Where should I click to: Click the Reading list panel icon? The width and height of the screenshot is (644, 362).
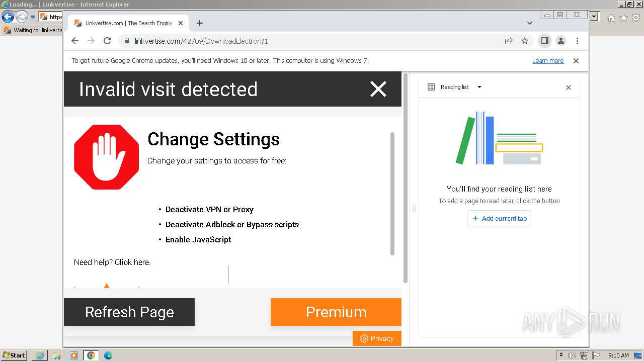tap(431, 87)
